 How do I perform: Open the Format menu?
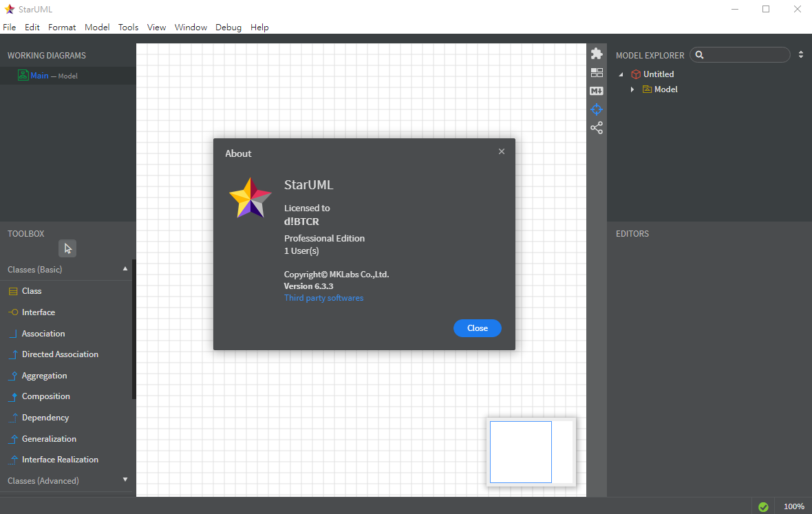click(x=62, y=28)
